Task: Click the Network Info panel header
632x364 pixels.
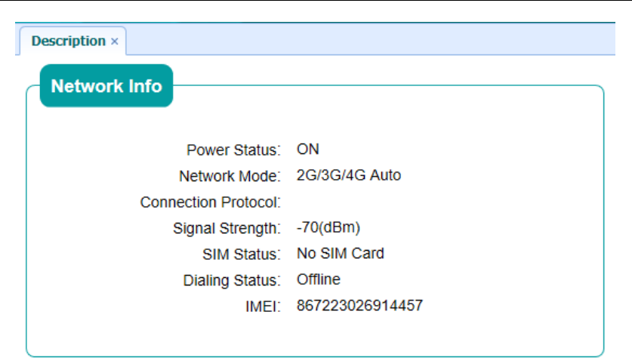Action: (106, 86)
